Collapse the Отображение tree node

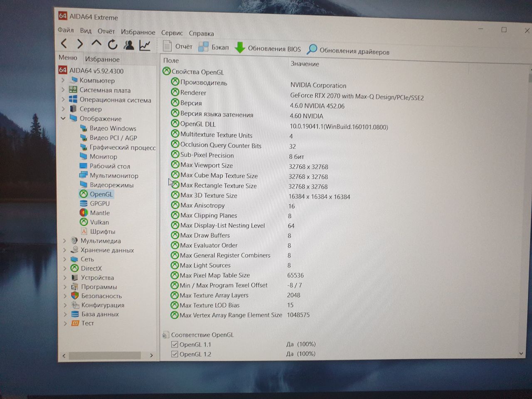[63, 118]
